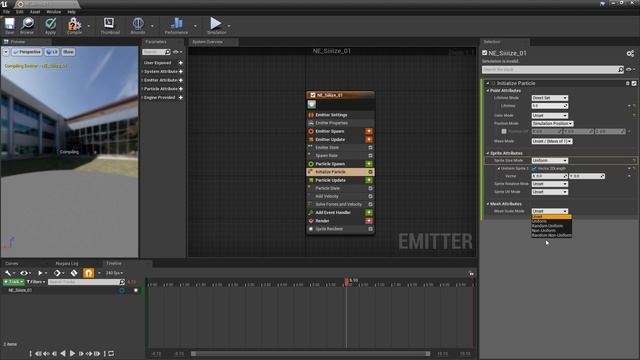The height and width of the screenshot is (360, 640).
Task: Add a module to Emitter Update
Action: [369, 139]
